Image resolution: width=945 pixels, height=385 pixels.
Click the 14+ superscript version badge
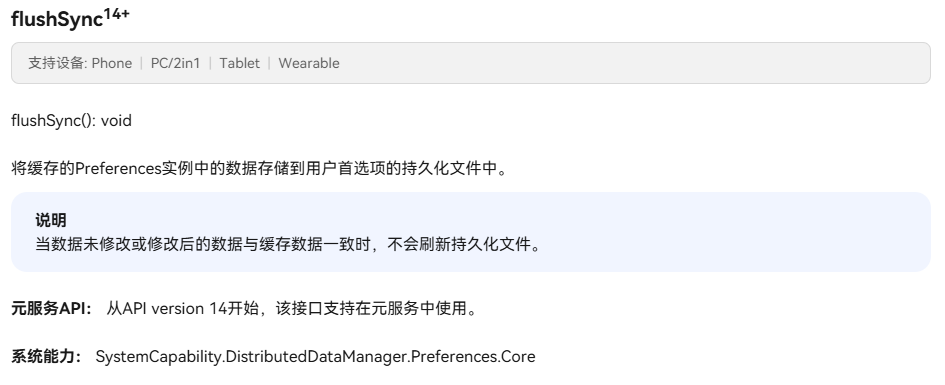pos(117,13)
